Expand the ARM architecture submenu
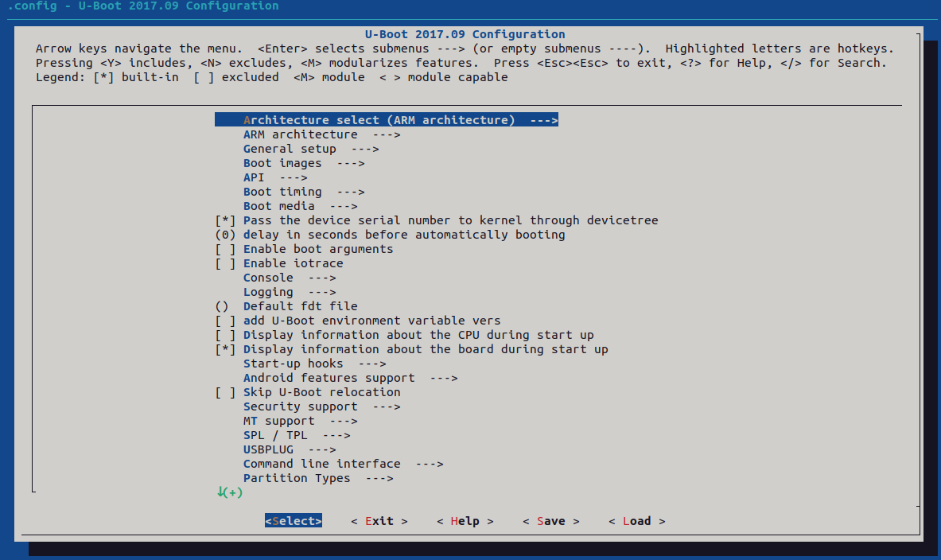Image resolution: width=941 pixels, height=560 pixels. point(321,134)
